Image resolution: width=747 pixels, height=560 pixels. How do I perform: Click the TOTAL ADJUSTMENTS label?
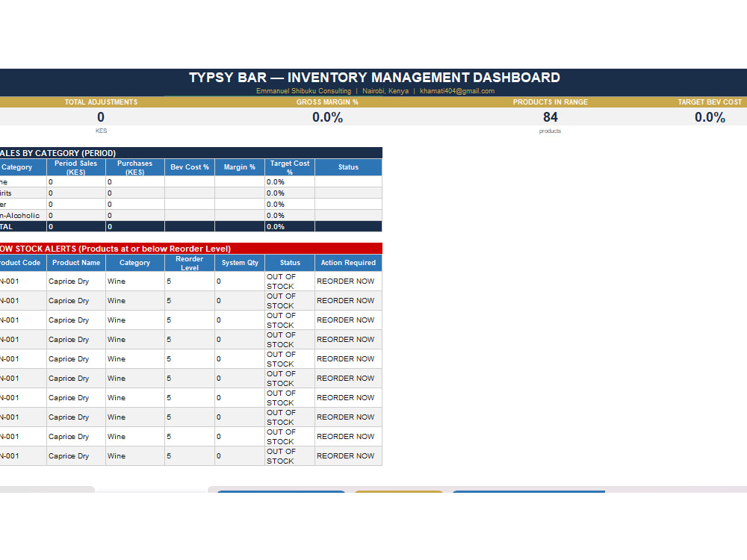[x=101, y=102]
